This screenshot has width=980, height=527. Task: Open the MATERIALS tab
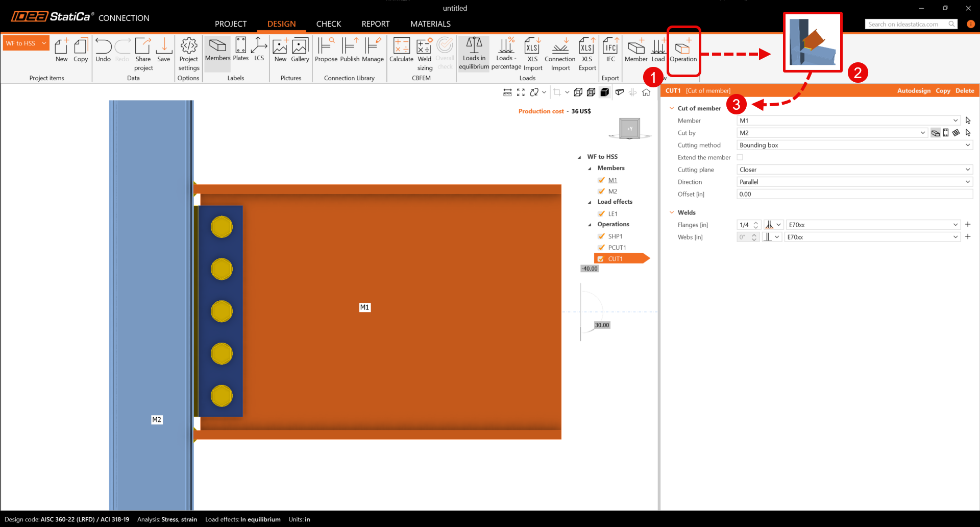coord(430,24)
